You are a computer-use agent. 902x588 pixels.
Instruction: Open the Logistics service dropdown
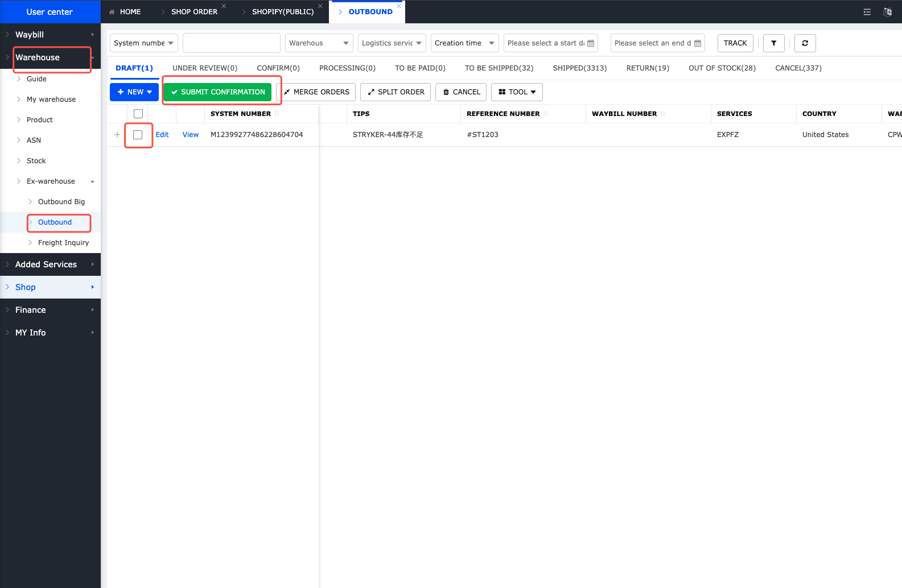392,43
